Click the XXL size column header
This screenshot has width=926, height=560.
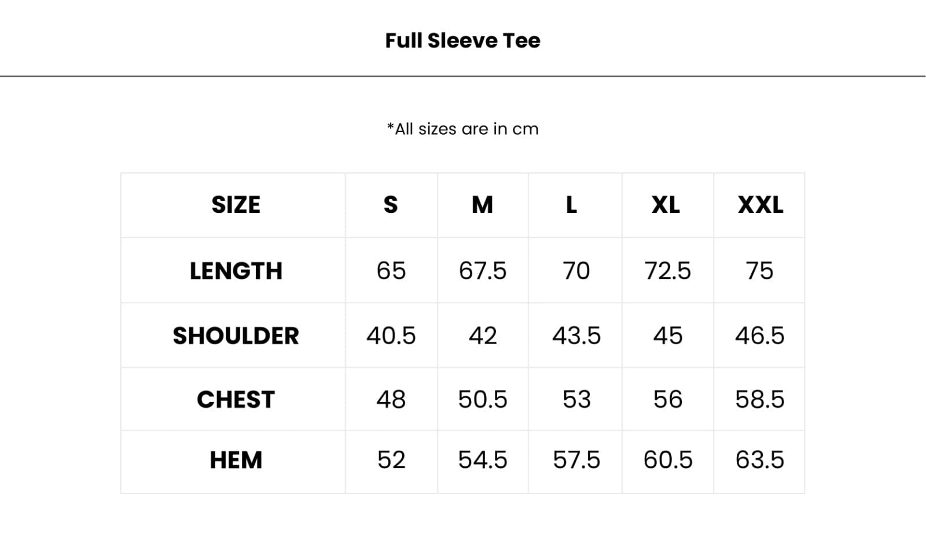coord(760,205)
